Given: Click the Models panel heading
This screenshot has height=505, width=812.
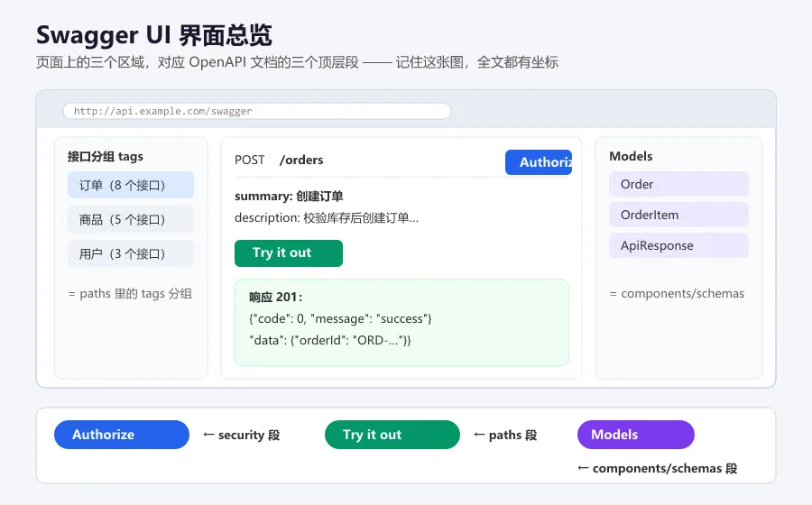Looking at the screenshot, I should (x=631, y=156).
